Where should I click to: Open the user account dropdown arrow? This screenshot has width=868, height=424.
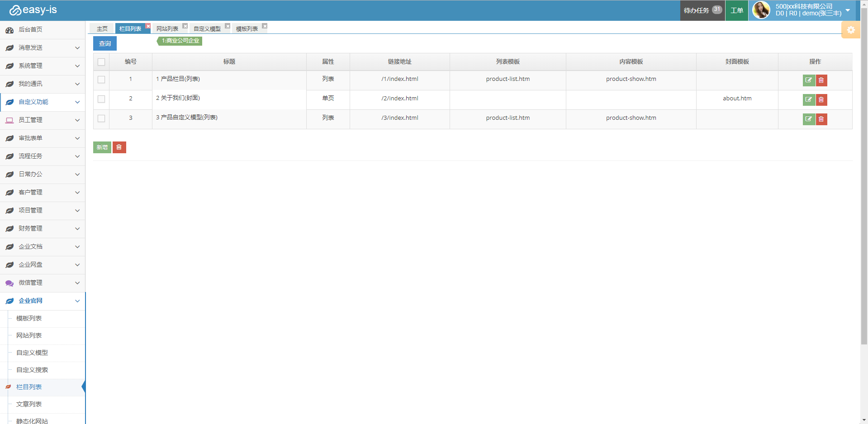848,10
